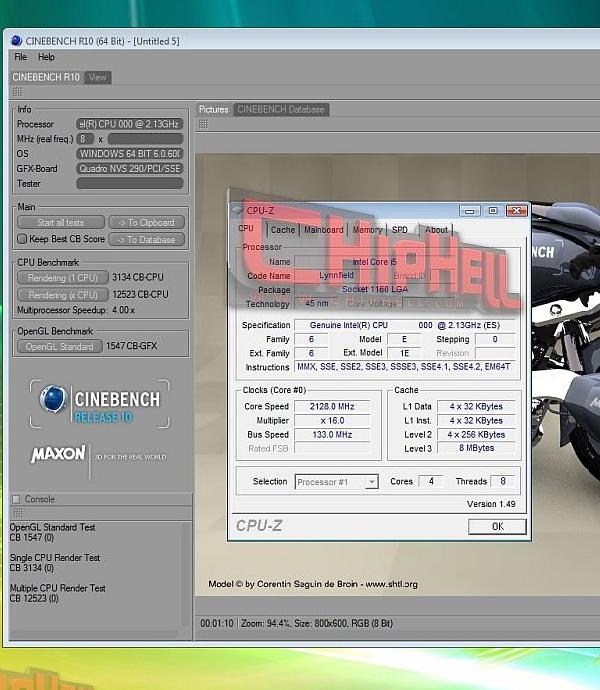Viewport: 600px width, 690px height.
Task: Click the Code Name value Lynnfield
Action: click(336, 275)
